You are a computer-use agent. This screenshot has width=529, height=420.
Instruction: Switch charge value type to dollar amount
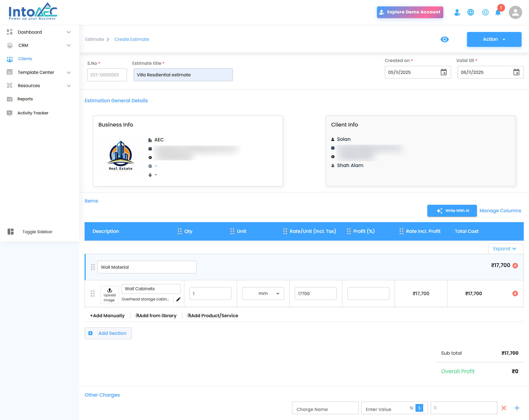[419, 408]
